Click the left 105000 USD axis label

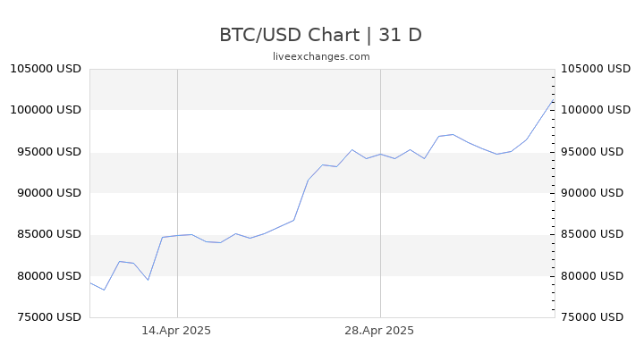point(46,69)
